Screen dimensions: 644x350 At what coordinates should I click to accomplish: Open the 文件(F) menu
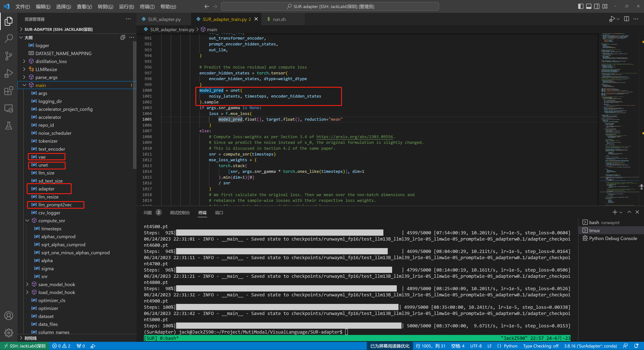pyautogui.click(x=22, y=7)
